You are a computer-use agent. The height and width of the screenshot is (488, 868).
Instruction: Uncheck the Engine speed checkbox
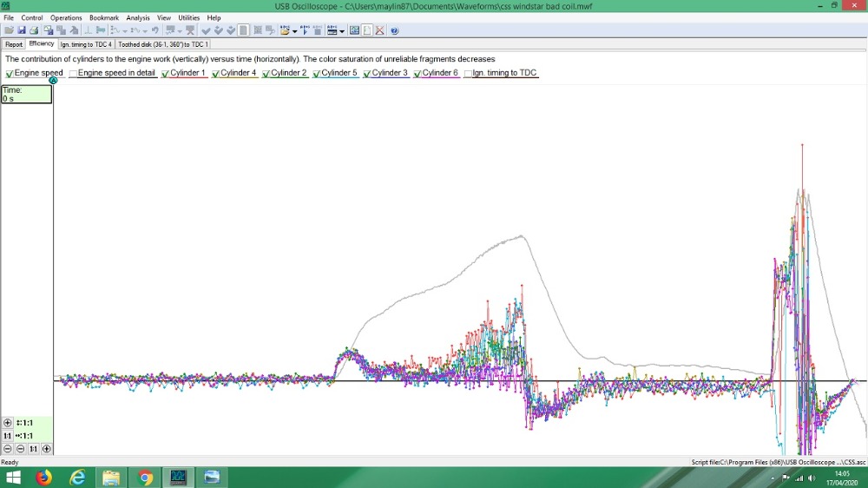click(x=10, y=74)
